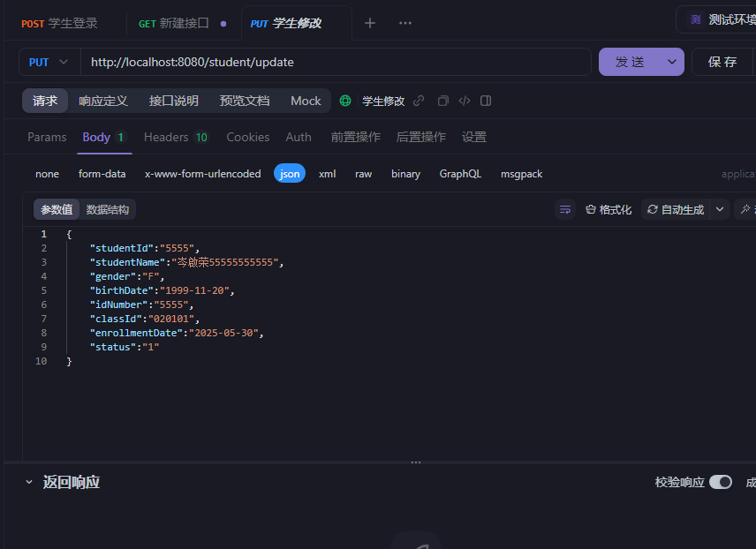Image resolution: width=756 pixels, height=549 pixels.
Task: Select the 参数值 view
Action: click(57, 210)
